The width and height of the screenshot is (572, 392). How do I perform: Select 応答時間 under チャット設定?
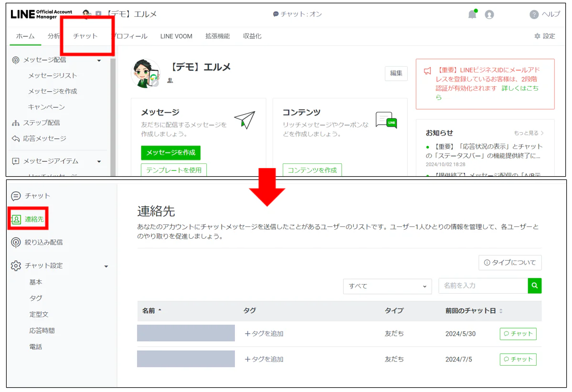[x=42, y=331]
